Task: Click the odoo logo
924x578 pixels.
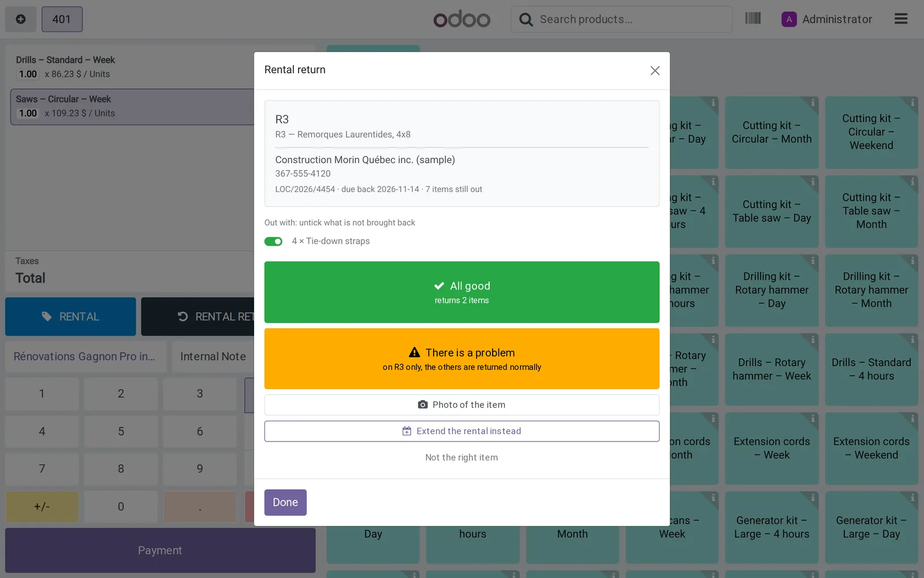Action: [x=462, y=19]
